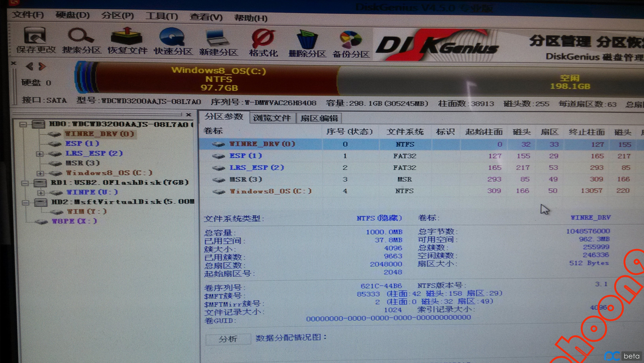This screenshot has width=644, height=363.
Task: Select Windows8_OS (C:) in disk tree
Action: 109,173
